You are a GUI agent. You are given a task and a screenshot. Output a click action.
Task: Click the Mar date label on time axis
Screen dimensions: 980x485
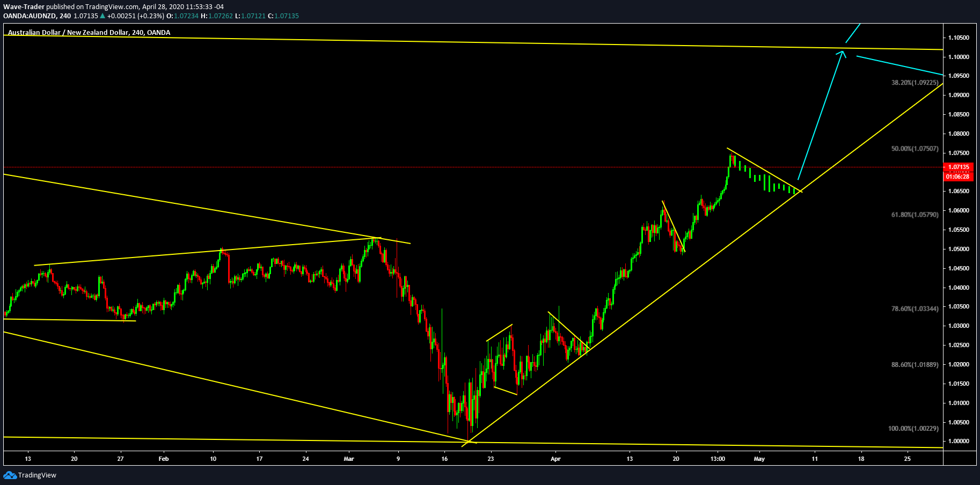click(349, 459)
